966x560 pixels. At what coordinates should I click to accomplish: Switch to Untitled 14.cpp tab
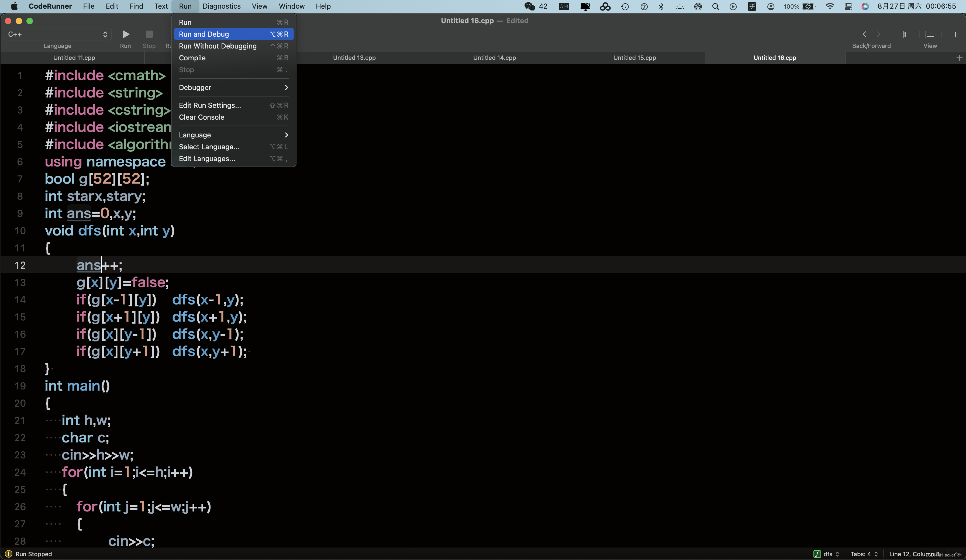pos(495,58)
